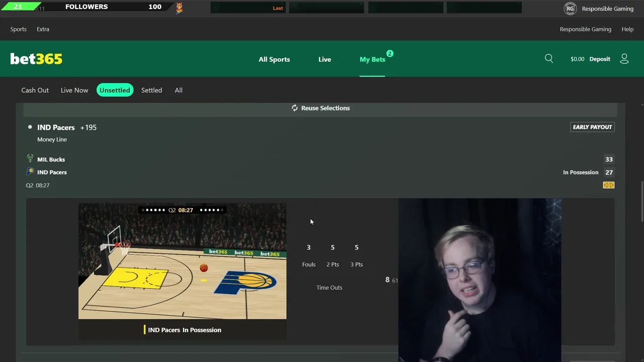The width and height of the screenshot is (644, 362).
Task: Click the court view icon beside Q2 score
Action: (x=609, y=185)
